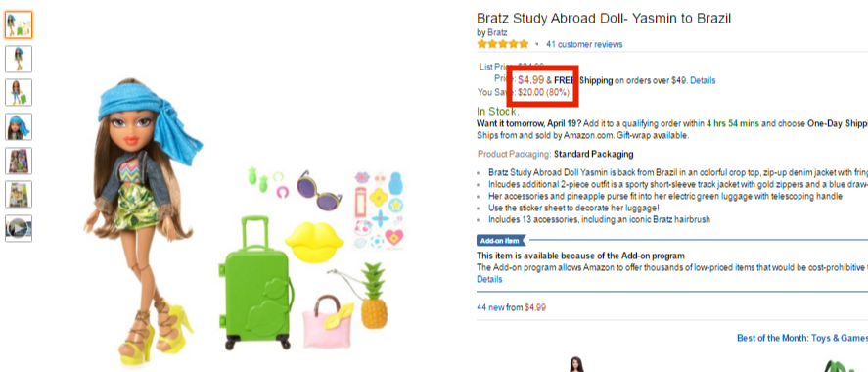Image resolution: width=868 pixels, height=372 pixels.
Task: View the thumbnail of the doll standing alone
Action: (19, 59)
